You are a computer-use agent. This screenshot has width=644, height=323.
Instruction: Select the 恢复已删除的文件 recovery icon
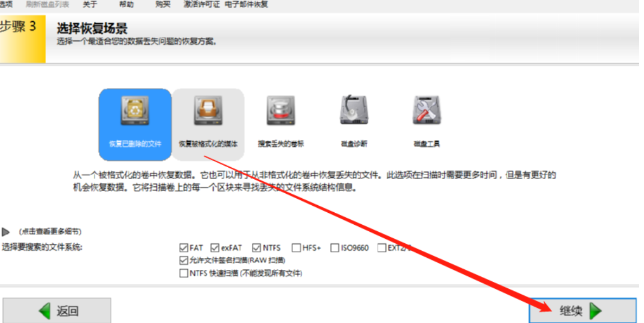pos(135,111)
